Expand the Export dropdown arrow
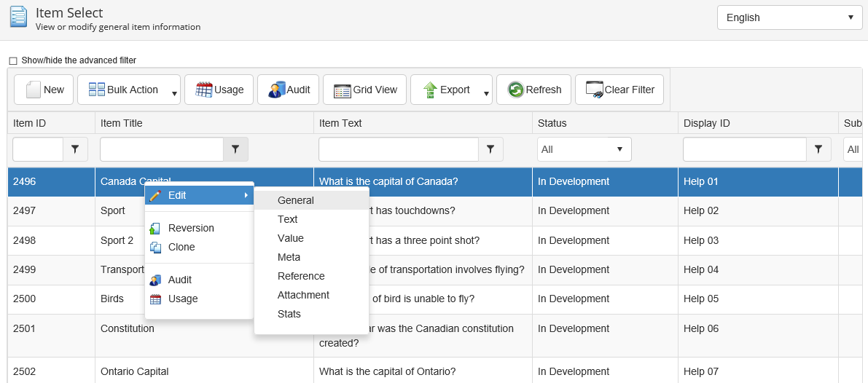The image size is (868, 383). click(x=486, y=92)
